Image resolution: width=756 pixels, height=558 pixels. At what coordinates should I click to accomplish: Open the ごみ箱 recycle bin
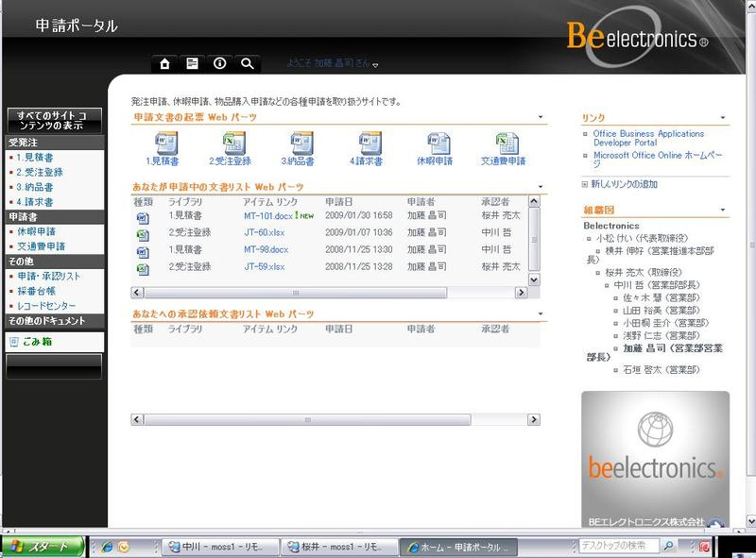(x=37, y=342)
